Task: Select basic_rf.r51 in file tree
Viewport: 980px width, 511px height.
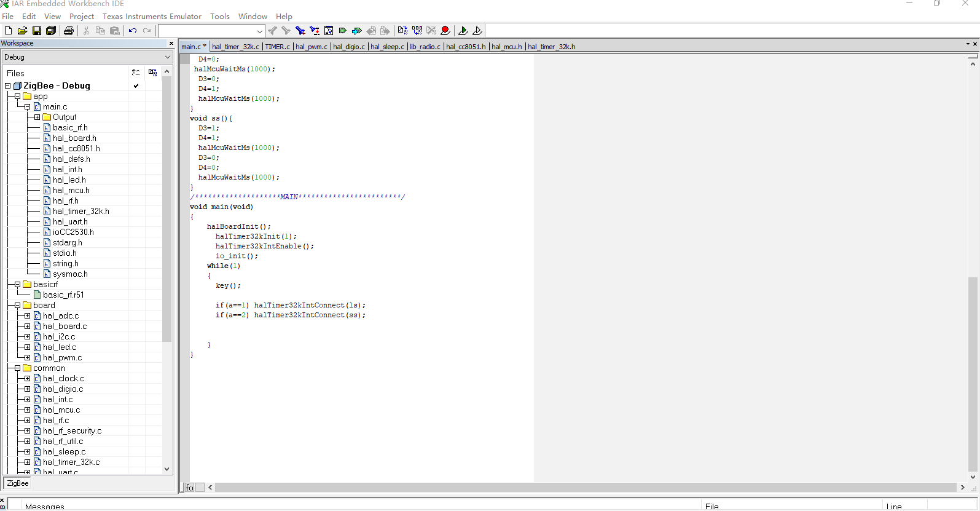Action: tap(63, 295)
